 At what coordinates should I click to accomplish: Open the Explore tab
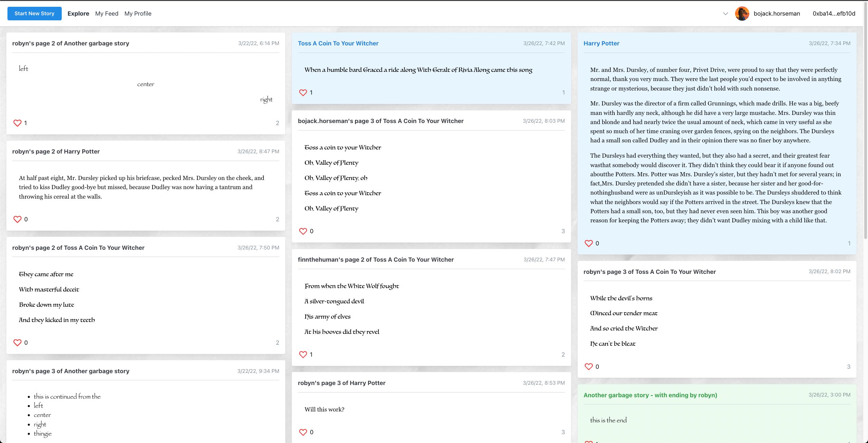[x=78, y=14]
